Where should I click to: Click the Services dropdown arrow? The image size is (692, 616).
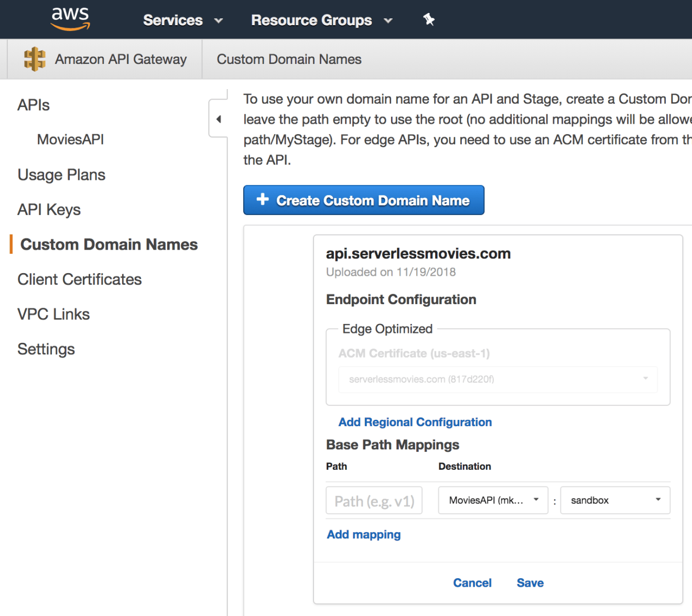219,21
